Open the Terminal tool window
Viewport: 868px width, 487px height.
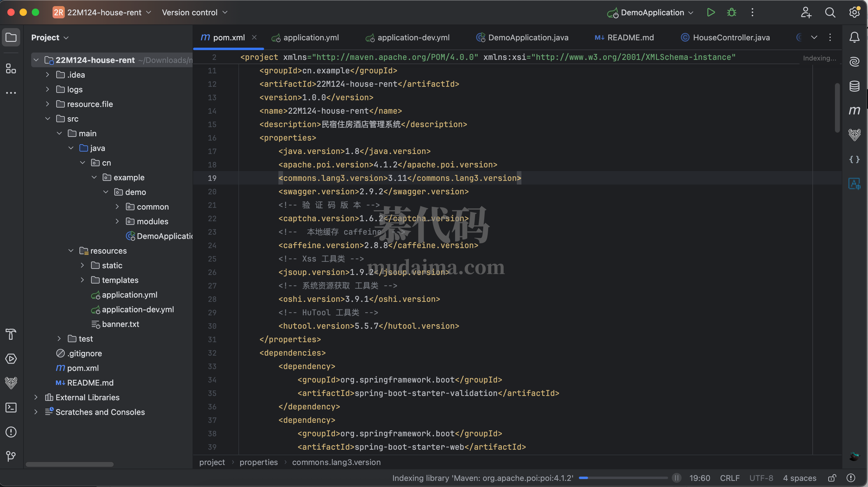click(x=11, y=408)
